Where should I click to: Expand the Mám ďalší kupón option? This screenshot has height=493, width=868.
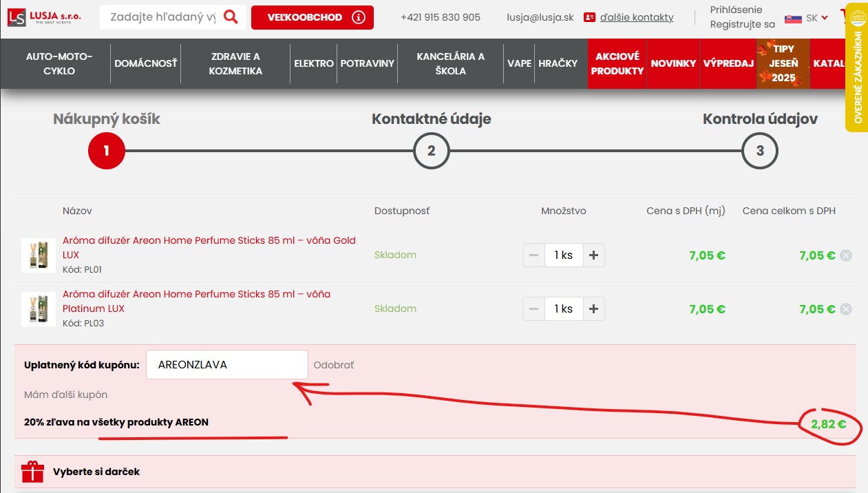65,395
